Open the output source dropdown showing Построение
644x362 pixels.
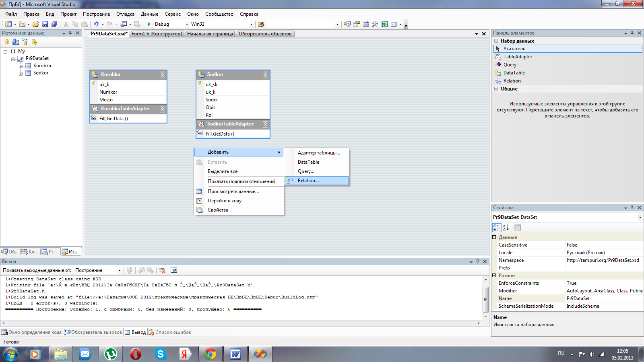tap(119, 270)
